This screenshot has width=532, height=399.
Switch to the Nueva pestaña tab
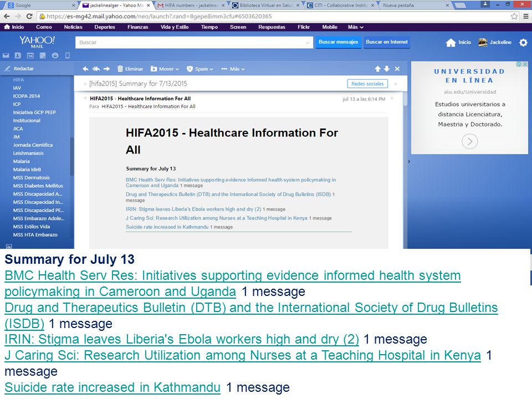point(415,5)
